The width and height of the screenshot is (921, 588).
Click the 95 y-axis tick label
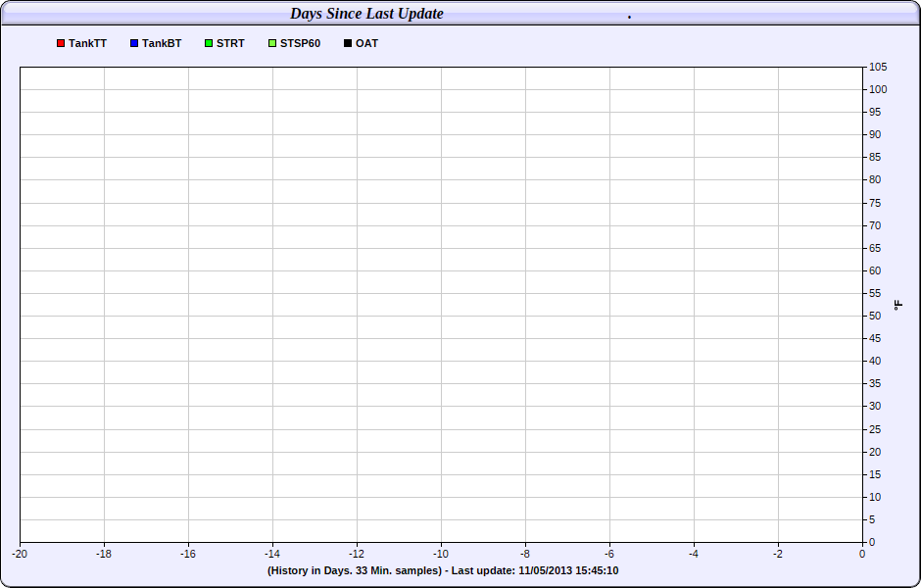click(875, 112)
